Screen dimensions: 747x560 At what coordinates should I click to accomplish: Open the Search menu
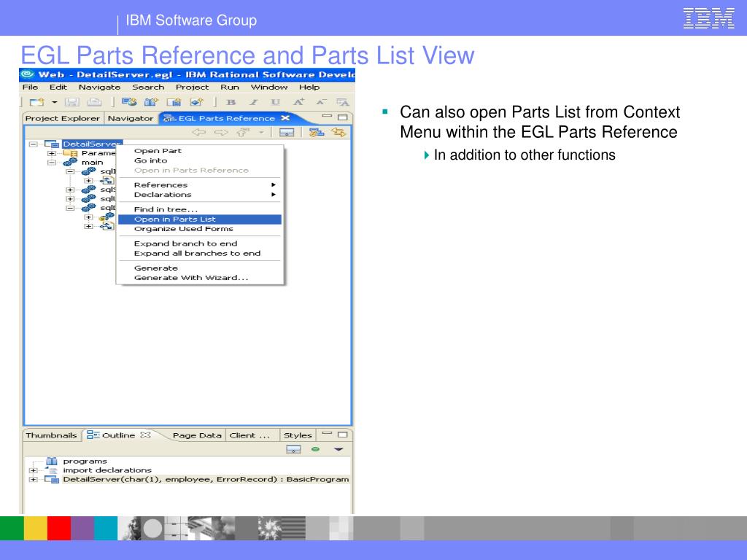pos(148,87)
